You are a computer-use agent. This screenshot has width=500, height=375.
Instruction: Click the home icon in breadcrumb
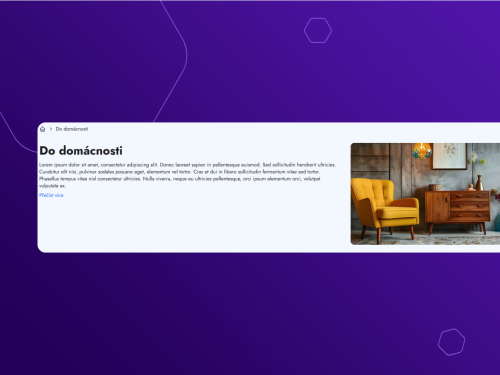pos(42,129)
